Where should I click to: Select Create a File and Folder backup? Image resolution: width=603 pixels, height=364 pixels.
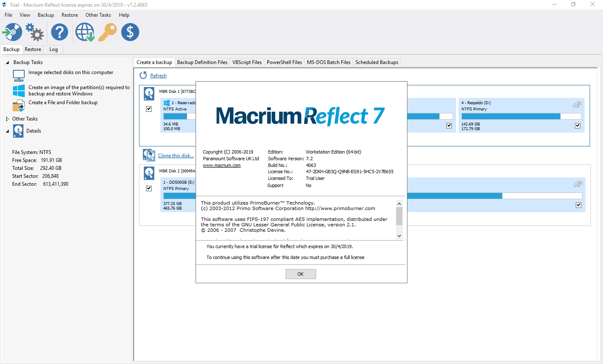[63, 103]
